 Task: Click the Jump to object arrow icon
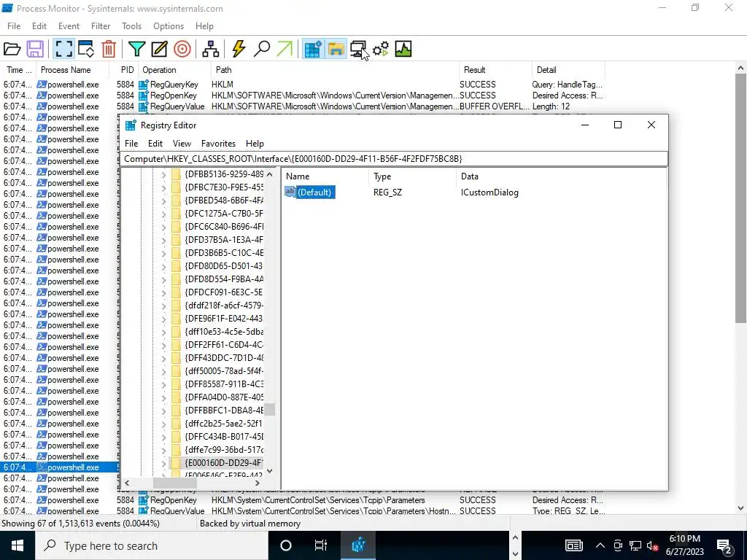285,49
